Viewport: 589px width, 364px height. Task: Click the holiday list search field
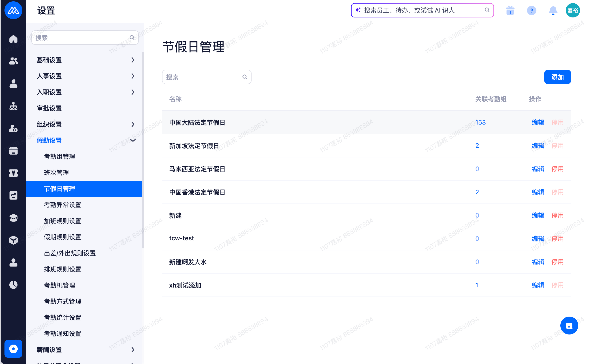point(207,77)
